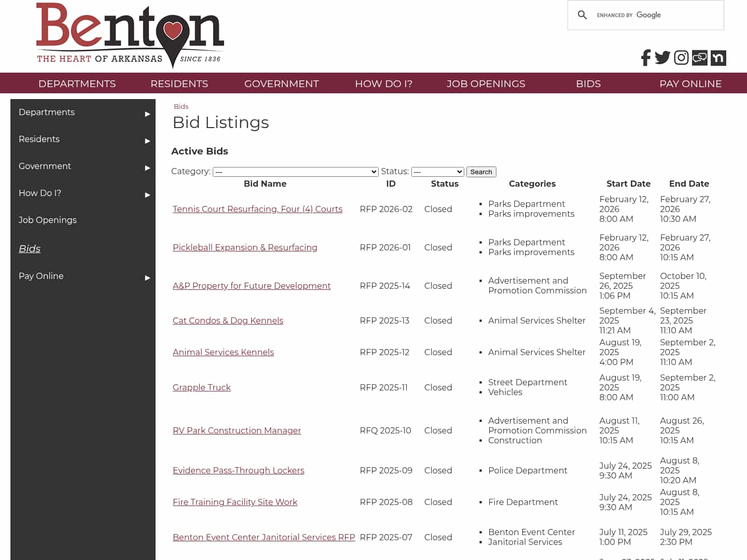Open Benton's Facebook page icon
Image resolution: width=747 pixels, height=560 pixels.
point(645,58)
